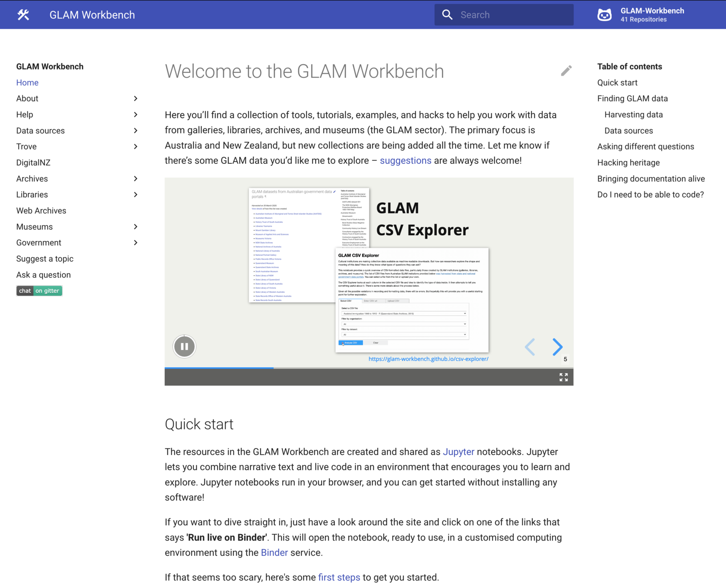Open the Jupyter link
Viewport: 726px width, 588px height.
(458, 452)
